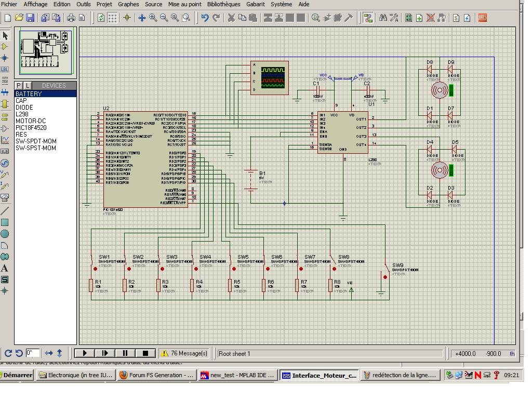532x399 pixels.
Task: Click the schematic overview thumbnail
Action: [x=46, y=50]
